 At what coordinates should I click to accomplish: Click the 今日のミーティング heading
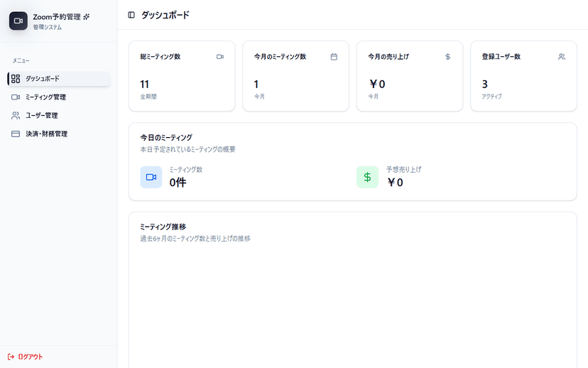click(166, 138)
